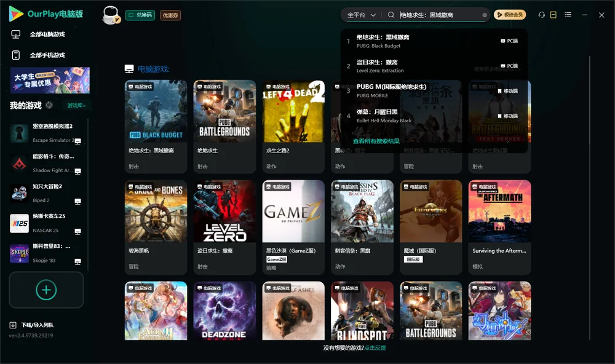
Task: Open the Left 4 Dead 2 card
Action: (293, 126)
